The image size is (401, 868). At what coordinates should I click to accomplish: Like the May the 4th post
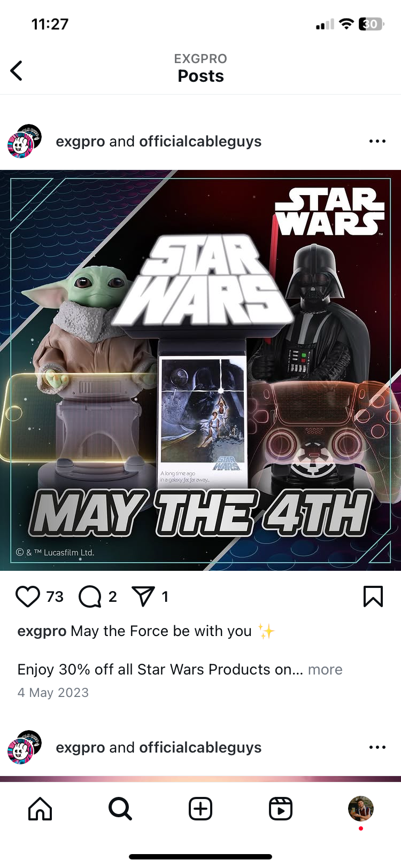(28, 596)
